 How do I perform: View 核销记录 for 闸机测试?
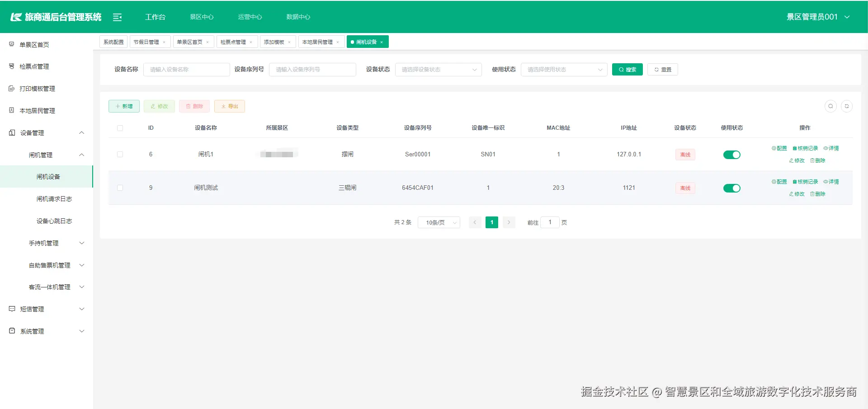coord(805,181)
